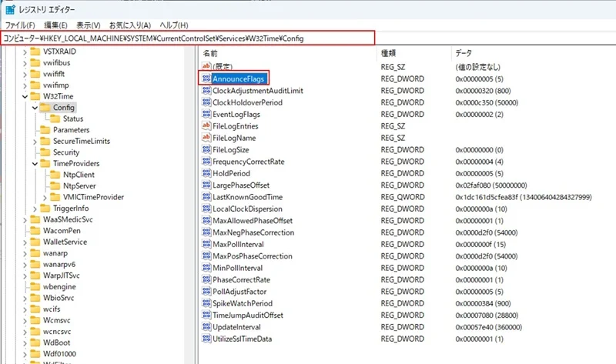
Task: Expand the SecureTimeLimits key
Action: [x=35, y=142]
